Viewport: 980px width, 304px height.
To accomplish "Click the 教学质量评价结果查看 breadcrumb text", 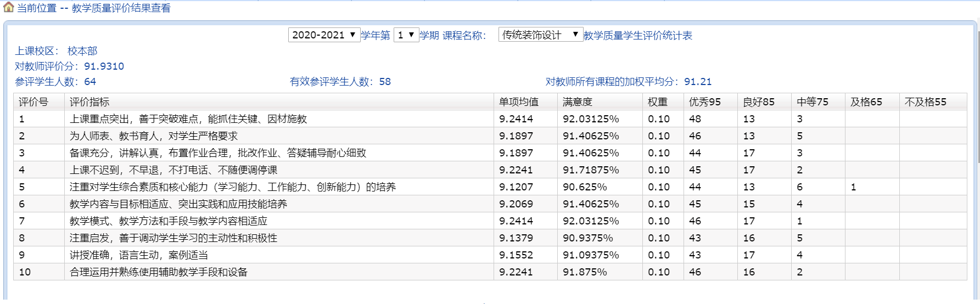I will pos(121,8).
